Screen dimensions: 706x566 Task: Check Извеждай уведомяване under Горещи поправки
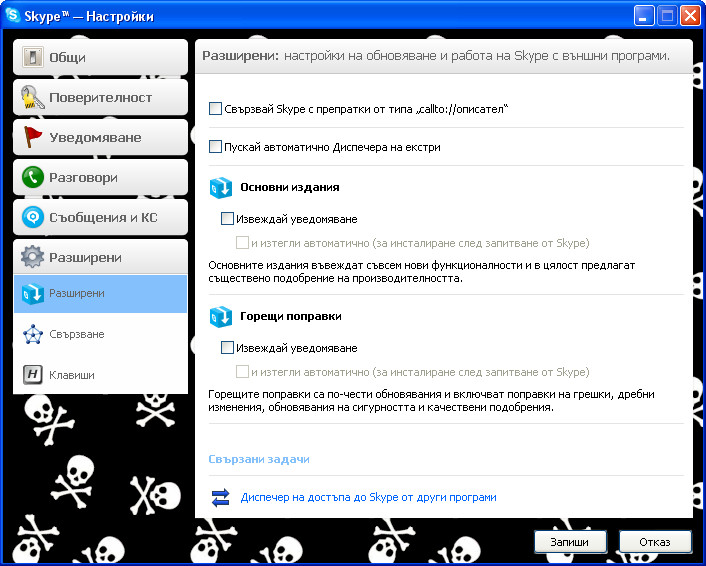[x=227, y=348]
